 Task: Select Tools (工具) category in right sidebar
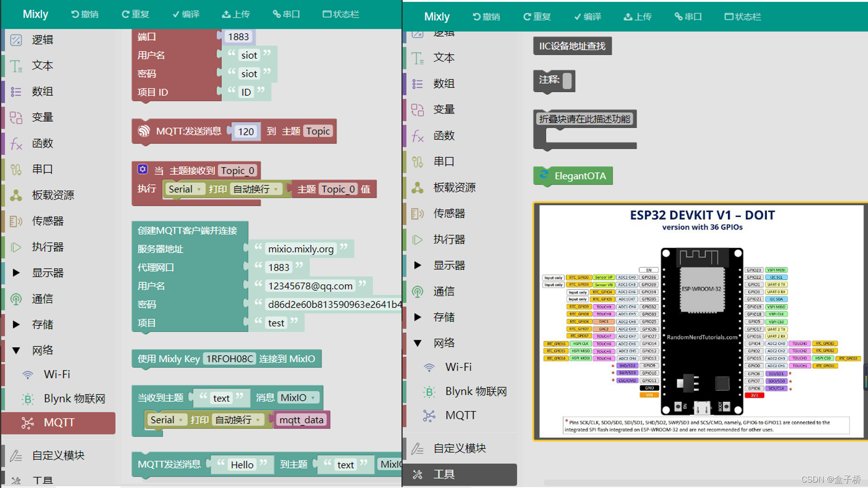point(460,474)
